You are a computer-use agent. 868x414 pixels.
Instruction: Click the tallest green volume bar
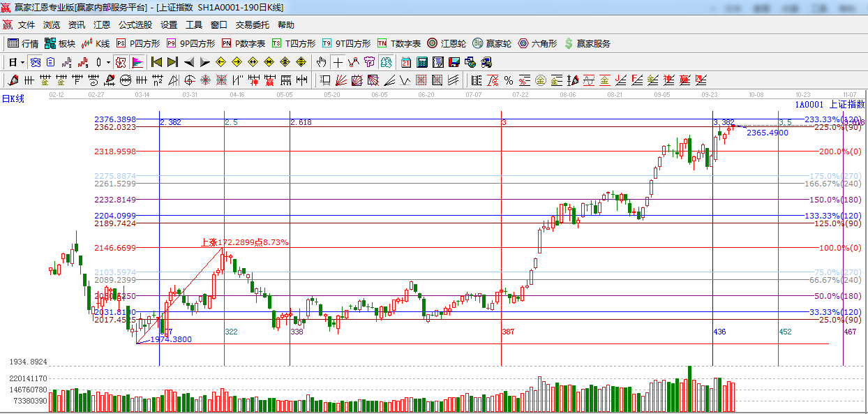click(689, 388)
